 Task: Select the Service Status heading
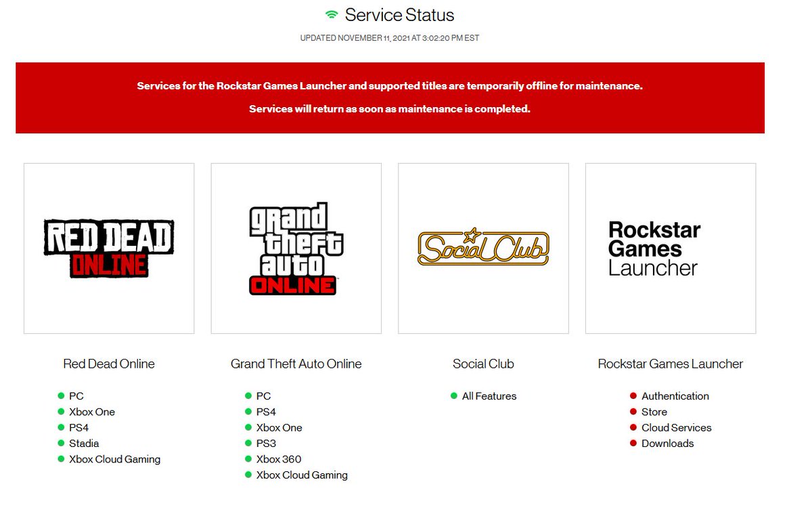[399, 14]
